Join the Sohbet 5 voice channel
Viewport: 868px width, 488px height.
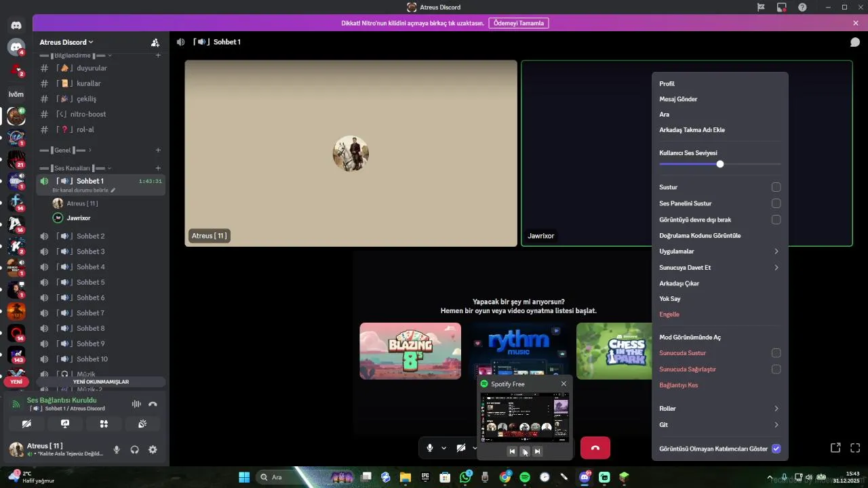click(x=100, y=282)
